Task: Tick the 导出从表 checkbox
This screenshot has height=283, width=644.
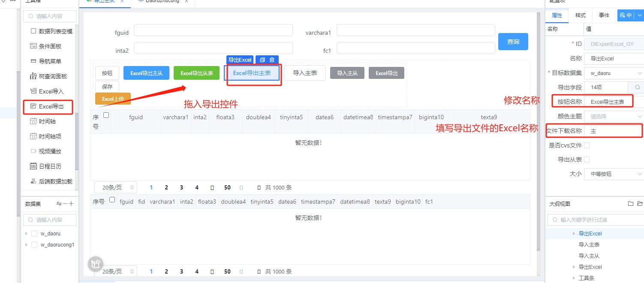Action: (587, 160)
